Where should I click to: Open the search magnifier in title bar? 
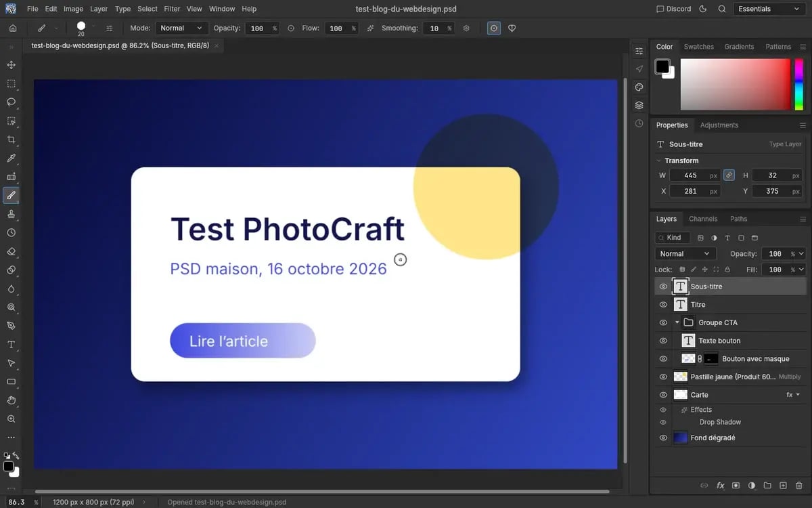tap(722, 9)
